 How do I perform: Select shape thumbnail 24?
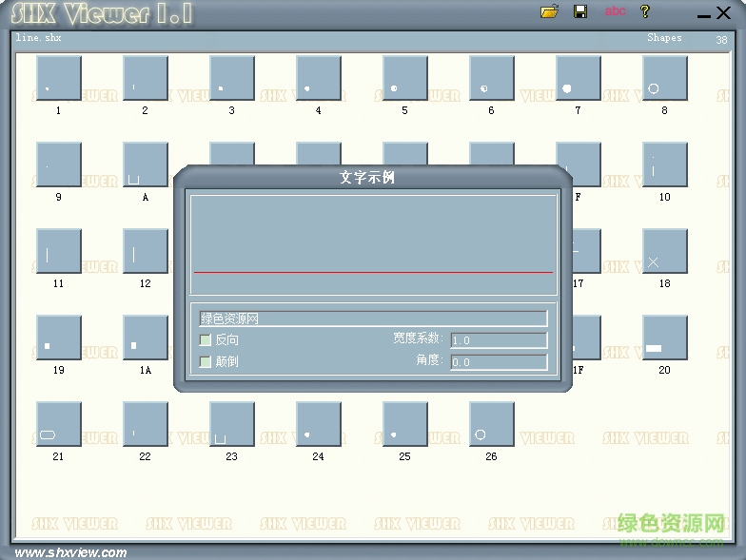(319, 424)
